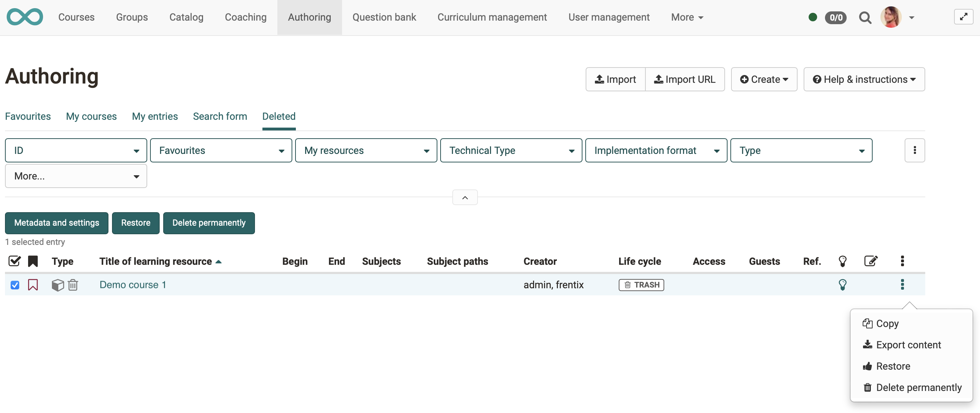Viewport: 980px width, 413px height.
Task: Open the global search icon
Action: click(865, 17)
